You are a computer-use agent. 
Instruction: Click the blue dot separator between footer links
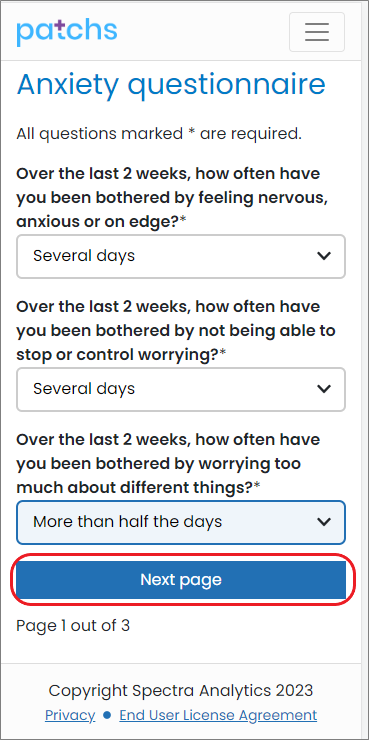(x=107, y=715)
